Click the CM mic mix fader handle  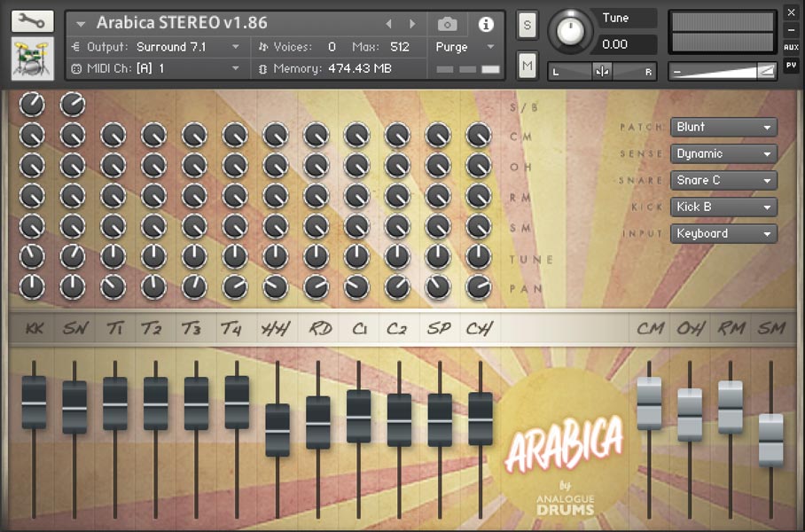(650, 403)
